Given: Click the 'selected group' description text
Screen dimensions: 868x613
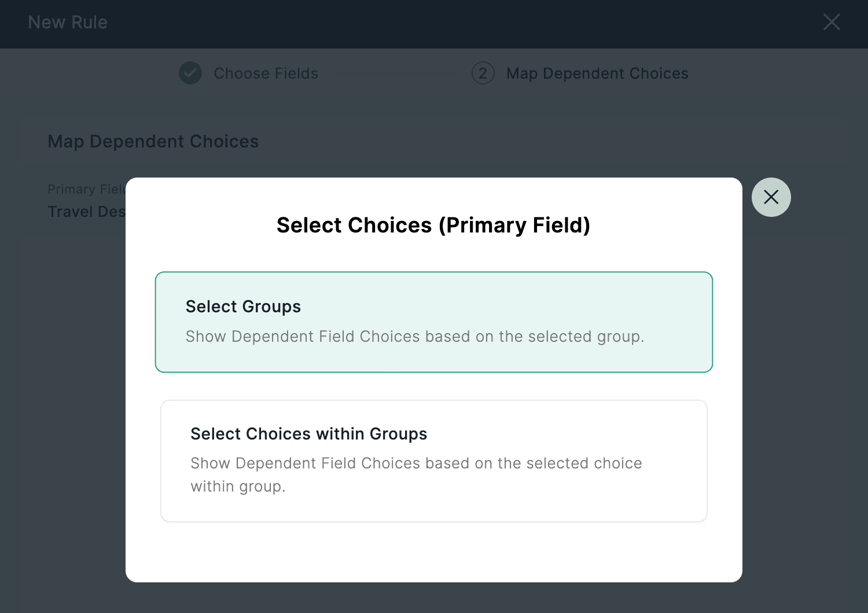Looking at the screenshot, I should point(414,337).
